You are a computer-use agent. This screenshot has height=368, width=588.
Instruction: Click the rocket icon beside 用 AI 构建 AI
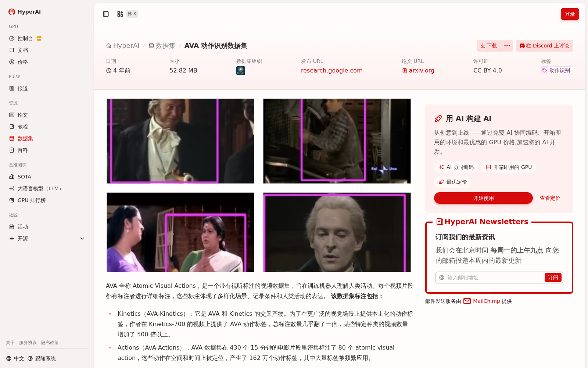click(x=438, y=118)
